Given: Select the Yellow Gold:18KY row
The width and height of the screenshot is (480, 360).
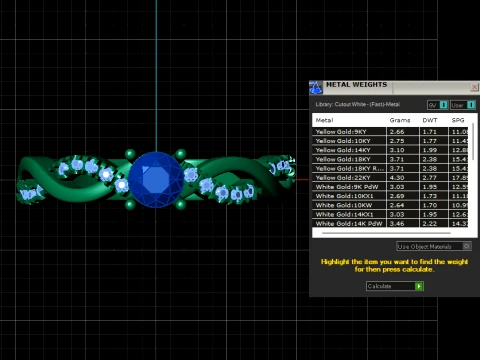Looking at the screenshot, I should pos(390,159).
